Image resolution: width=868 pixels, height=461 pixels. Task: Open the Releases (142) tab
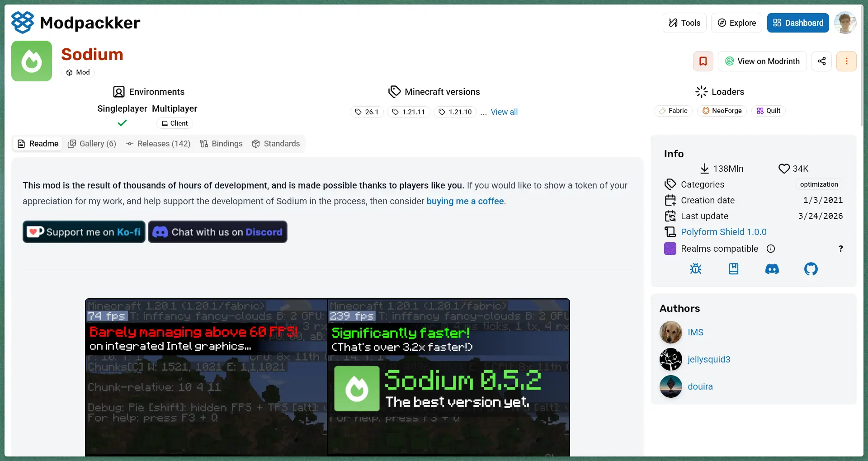point(158,144)
